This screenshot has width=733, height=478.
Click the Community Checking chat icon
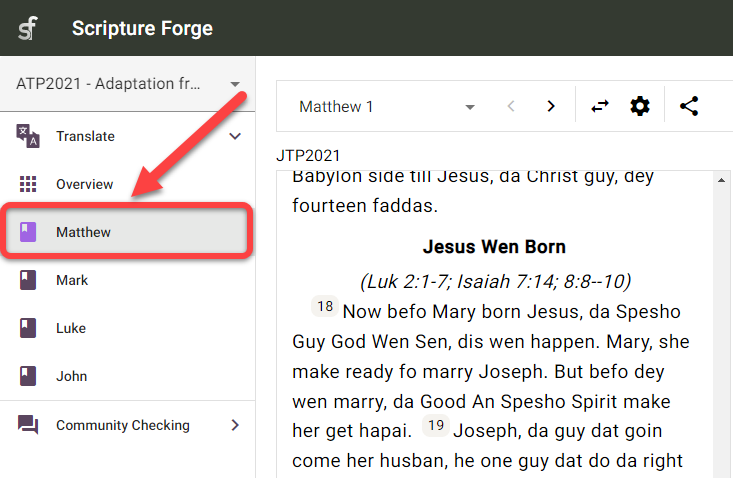(28, 425)
